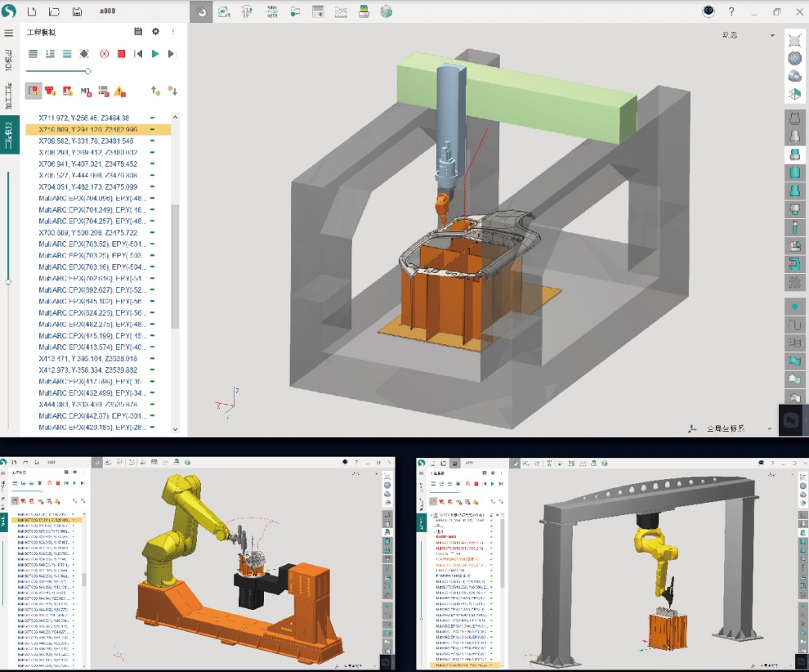This screenshot has height=672, width=809.
Task: Toggle the red funnel tool filter
Action: tap(50, 92)
